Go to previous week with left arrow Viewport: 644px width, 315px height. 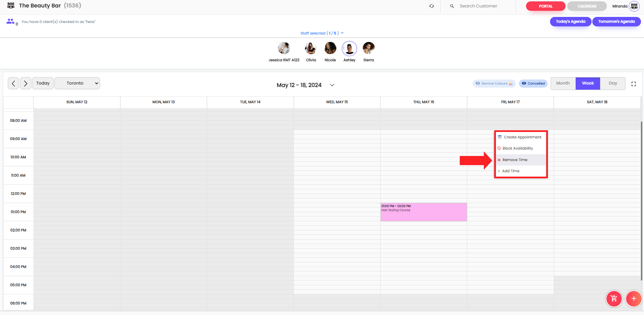pyautogui.click(x=14, y=83)
